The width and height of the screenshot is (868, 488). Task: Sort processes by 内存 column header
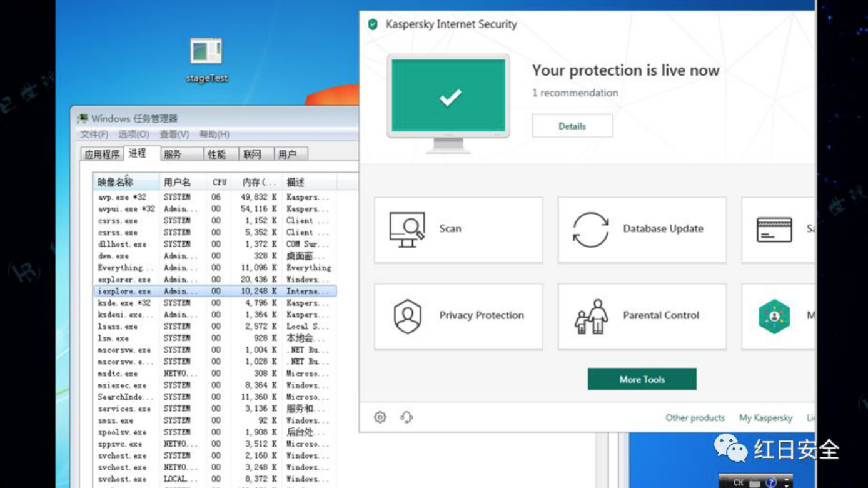(x=256, y=182)
